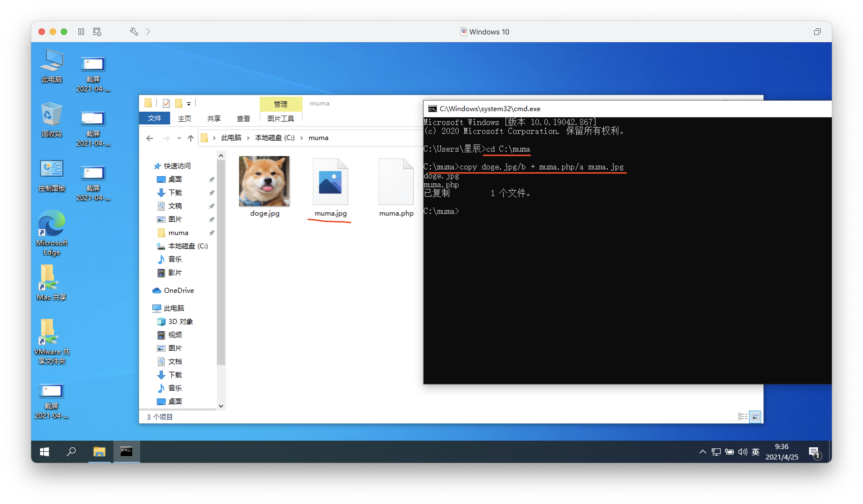The width and height of the screenshot is (863, 504).
Task: Open taskbar search magnifier
Action: tap(71, 452)
